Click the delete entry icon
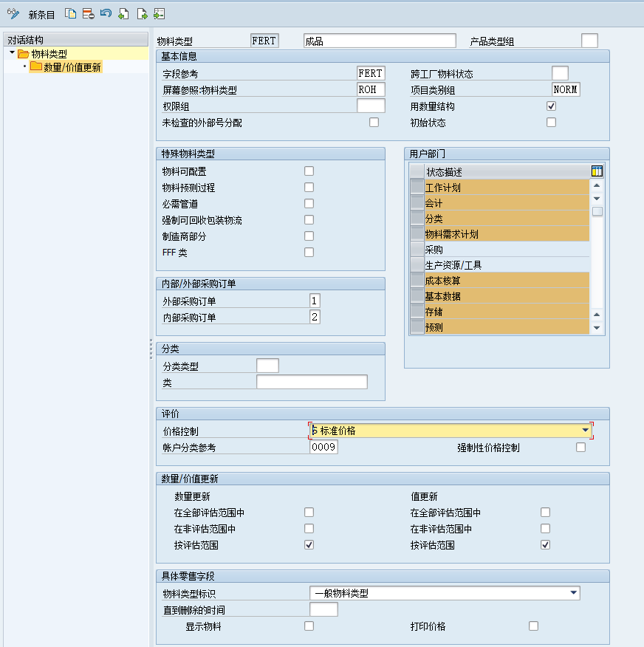Image resolution: width=644 pixels, height=647 pixels. click(x=88, y=14)
